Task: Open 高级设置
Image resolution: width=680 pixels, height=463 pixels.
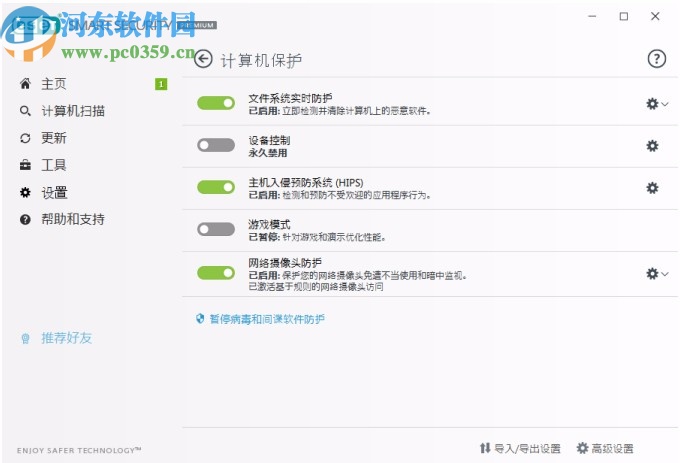Action: tap(612, 448)
